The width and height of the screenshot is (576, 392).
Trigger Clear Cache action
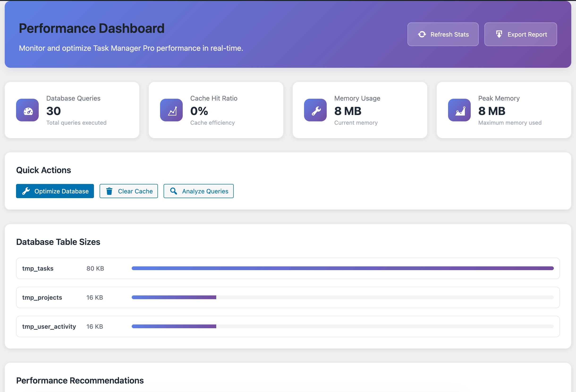tap(129, 191)
